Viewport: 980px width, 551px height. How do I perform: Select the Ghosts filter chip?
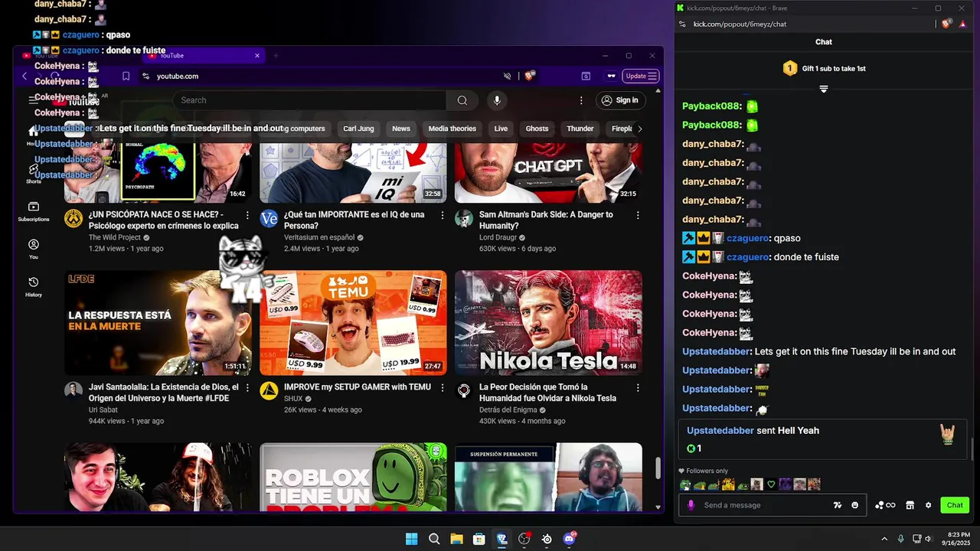(x=537, y=129)
